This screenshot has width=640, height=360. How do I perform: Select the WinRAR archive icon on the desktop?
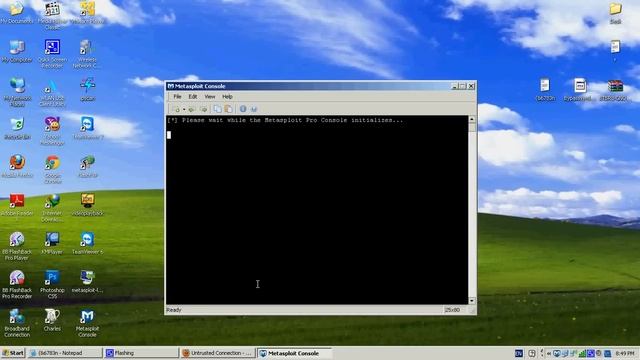tap(615, 90)
